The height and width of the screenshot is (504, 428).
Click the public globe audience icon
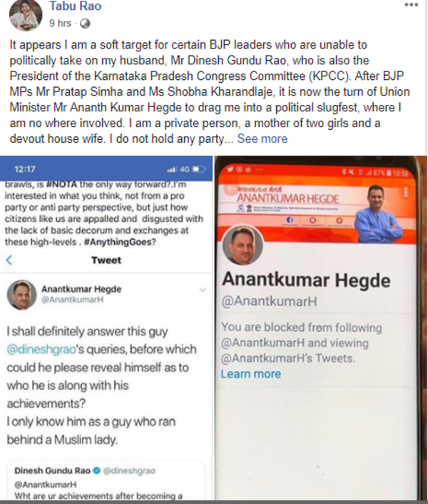tap(85, 24)
